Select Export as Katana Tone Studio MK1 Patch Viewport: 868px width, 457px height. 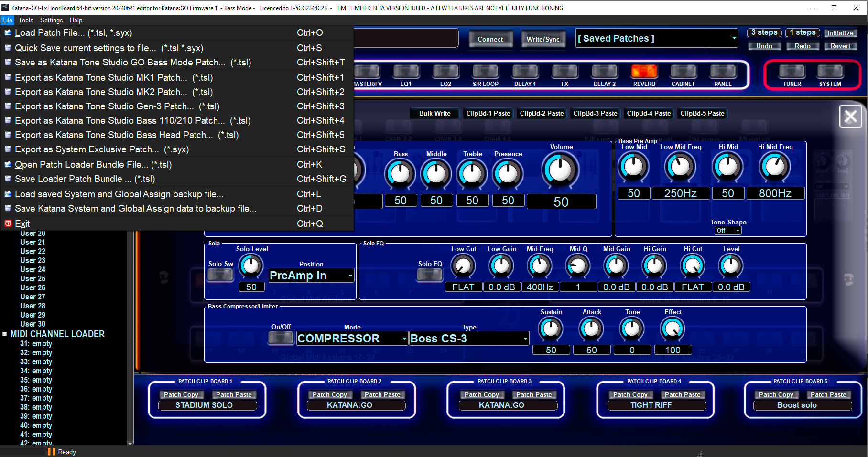click(x=177, y=77)
